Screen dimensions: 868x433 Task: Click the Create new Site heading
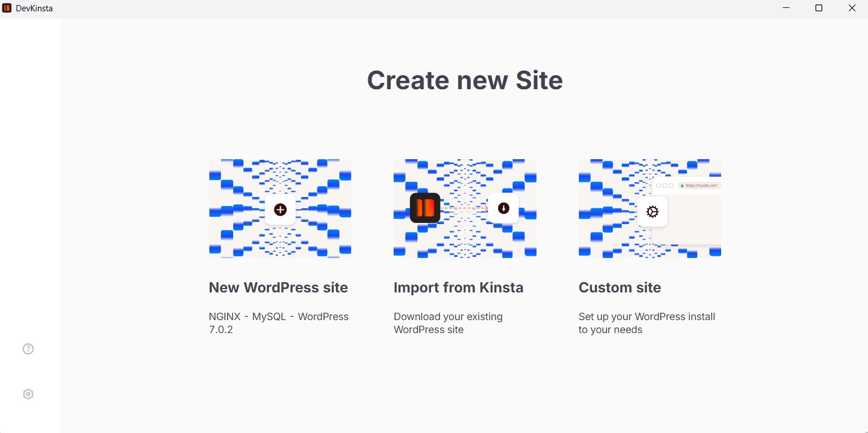(x=465, y=80)
